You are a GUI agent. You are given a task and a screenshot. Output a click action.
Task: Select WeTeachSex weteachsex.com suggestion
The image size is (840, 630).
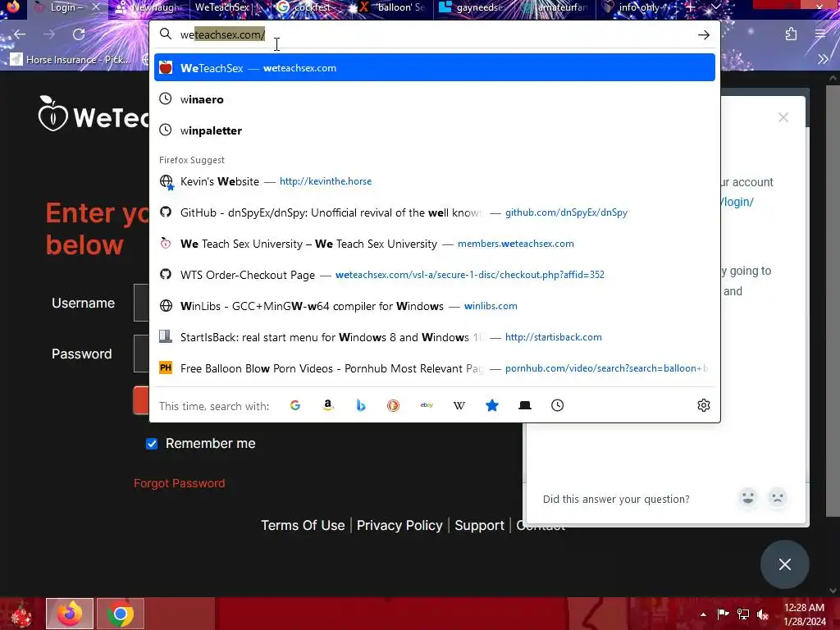click(x=435, y=68)
